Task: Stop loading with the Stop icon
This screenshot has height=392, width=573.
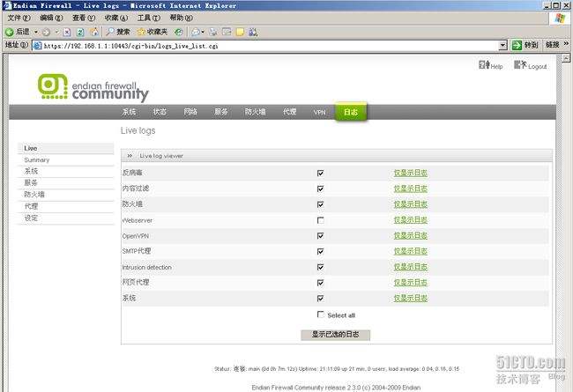Action: click(67, 32)
